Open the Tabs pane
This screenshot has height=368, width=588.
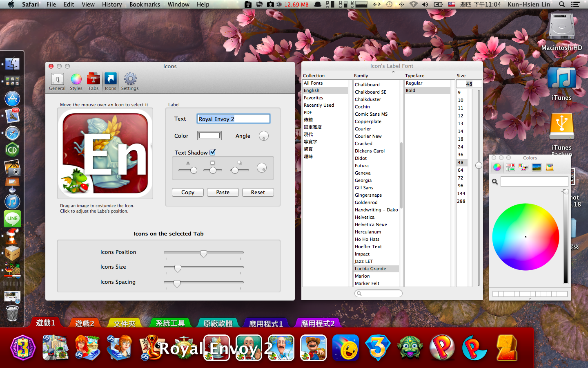point(94,81)
